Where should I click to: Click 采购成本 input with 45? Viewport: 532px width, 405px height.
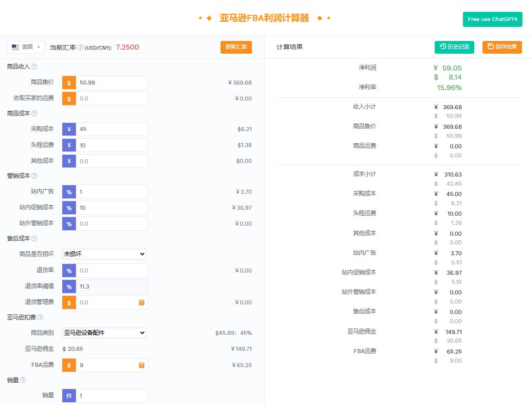click(x=111, y=129)
